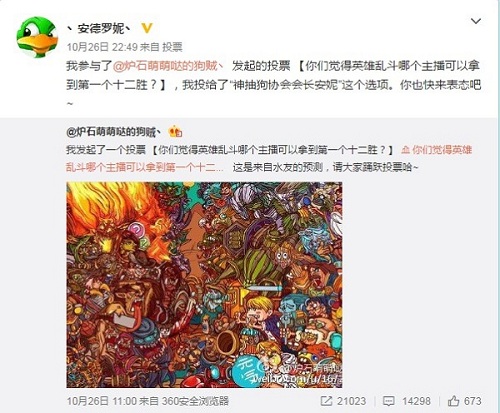Open the original post time 10月26日 11:00
Image resolution: width=500 pixels, height=413 pixels.
click(x=101, y=401)
